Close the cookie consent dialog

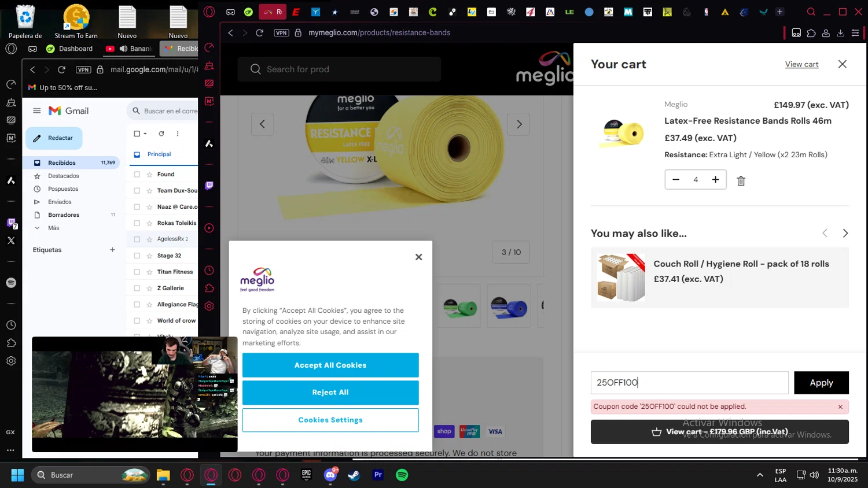point(418,257)
